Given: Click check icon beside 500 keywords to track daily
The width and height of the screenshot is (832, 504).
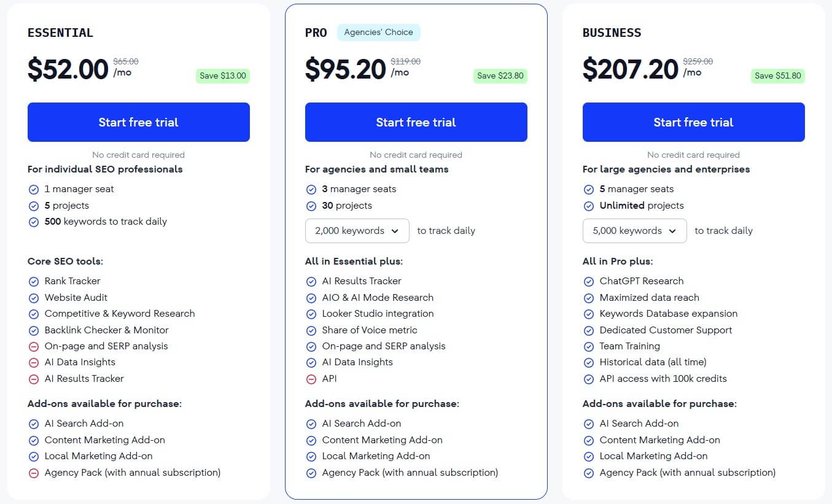Looking at the screenshot, I should [x=34, y=222].
